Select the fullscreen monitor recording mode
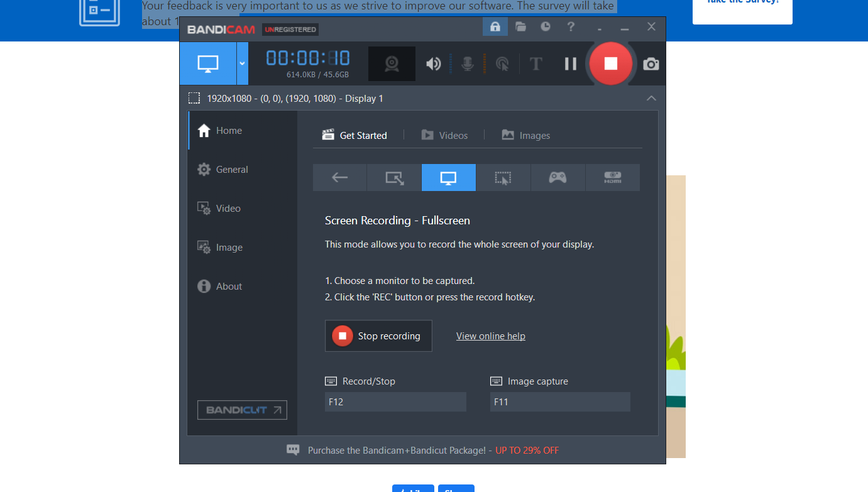868x492 pixels. pos(449,177)
